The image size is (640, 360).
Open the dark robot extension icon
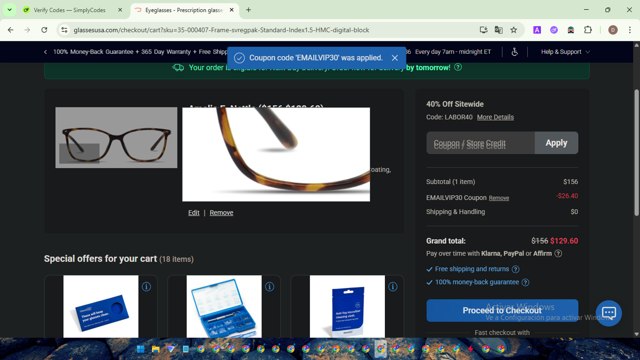571,30
